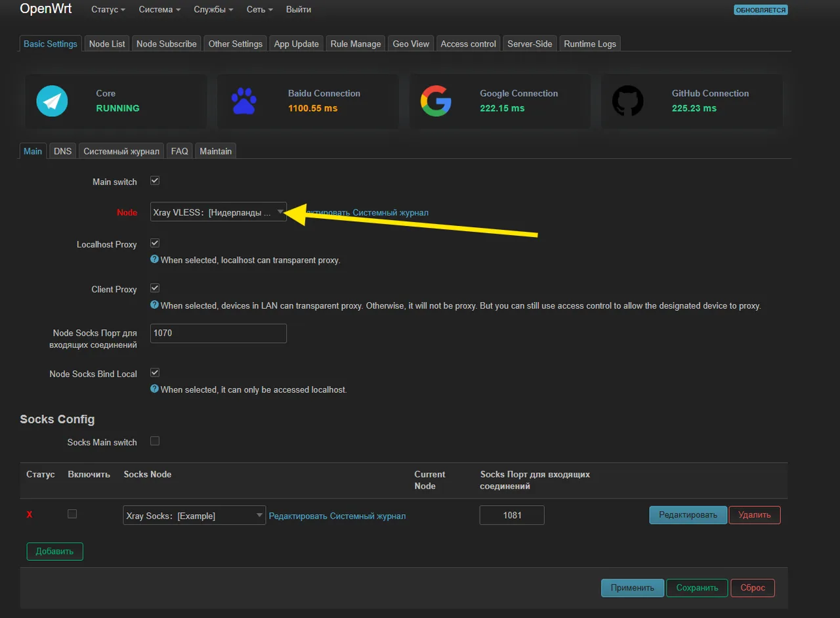840x618 pixels.
Task: Click the Google logo icon
Action: [x=436, y=101]
